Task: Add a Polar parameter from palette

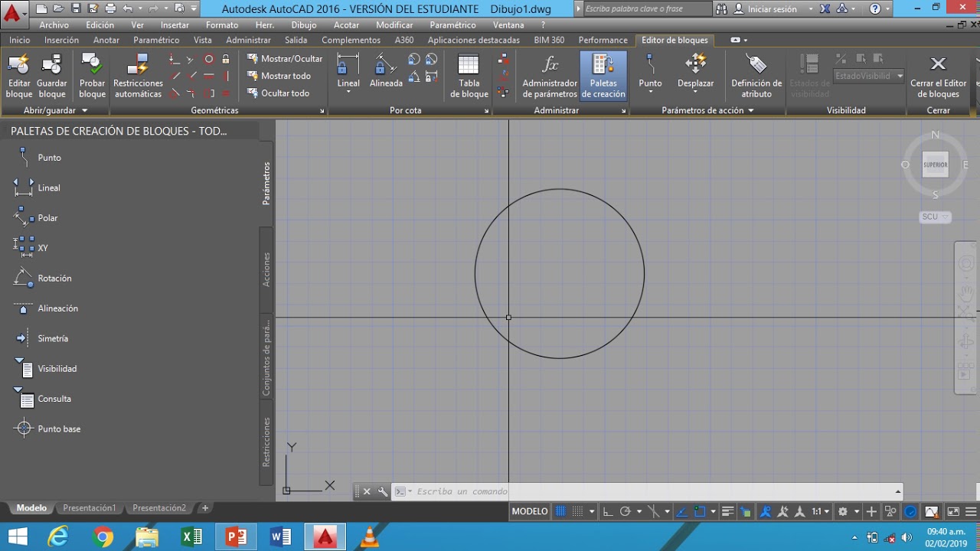Action: [x=35, y=218]
